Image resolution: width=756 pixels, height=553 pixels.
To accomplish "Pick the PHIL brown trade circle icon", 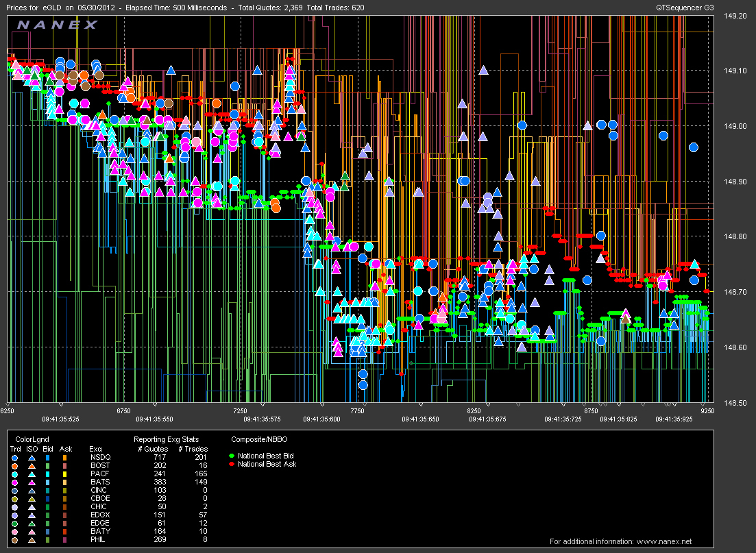I will tap(15, 539).
